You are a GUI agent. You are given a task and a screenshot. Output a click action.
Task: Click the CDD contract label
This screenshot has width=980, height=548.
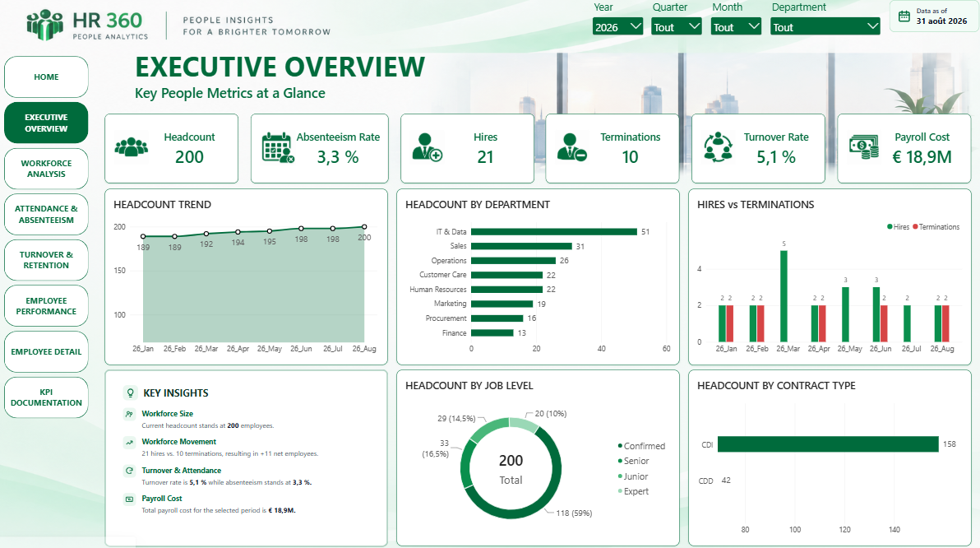705,481
